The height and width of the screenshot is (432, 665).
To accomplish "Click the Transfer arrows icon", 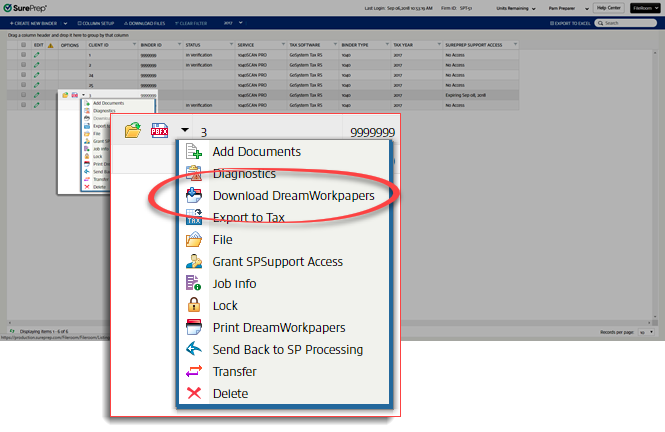I will [x=194, y=371].
